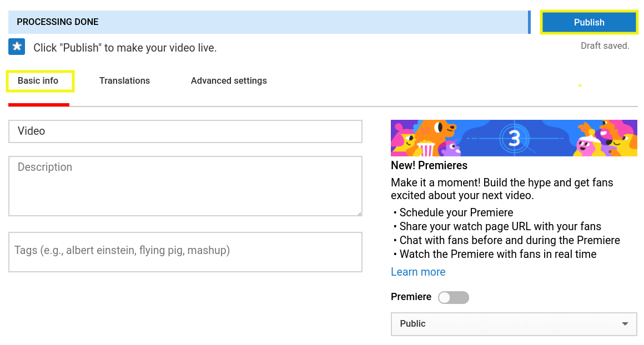
Task: Click the New! Premieres heading
Action: 429,165
